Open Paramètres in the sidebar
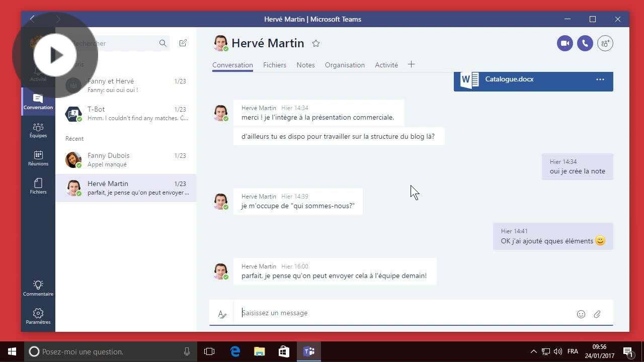The image size is (644, 362). pos(38,316)
